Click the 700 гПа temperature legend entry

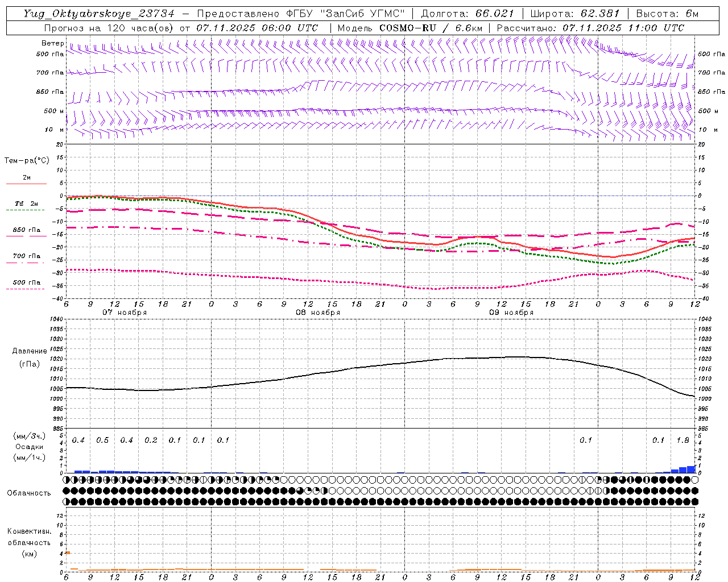(26, 256)
